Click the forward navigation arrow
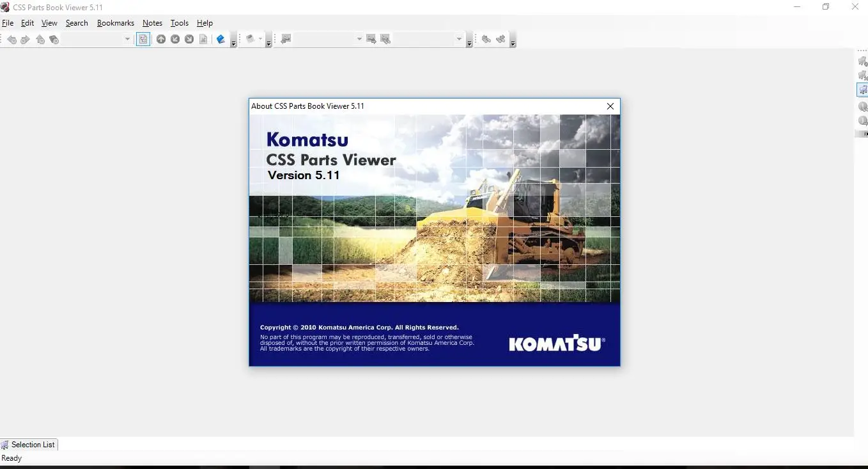 pyautogui.click(x=26, y=39)
